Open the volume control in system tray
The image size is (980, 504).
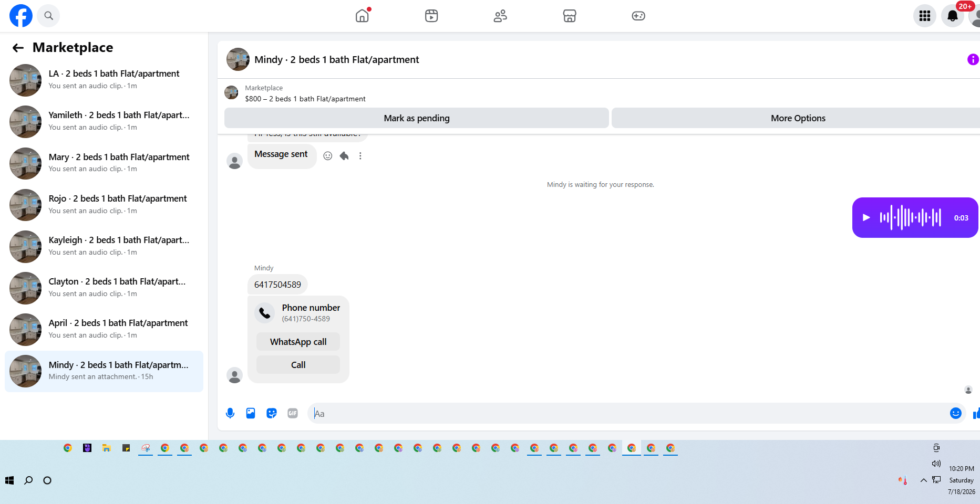click(936, 464)
